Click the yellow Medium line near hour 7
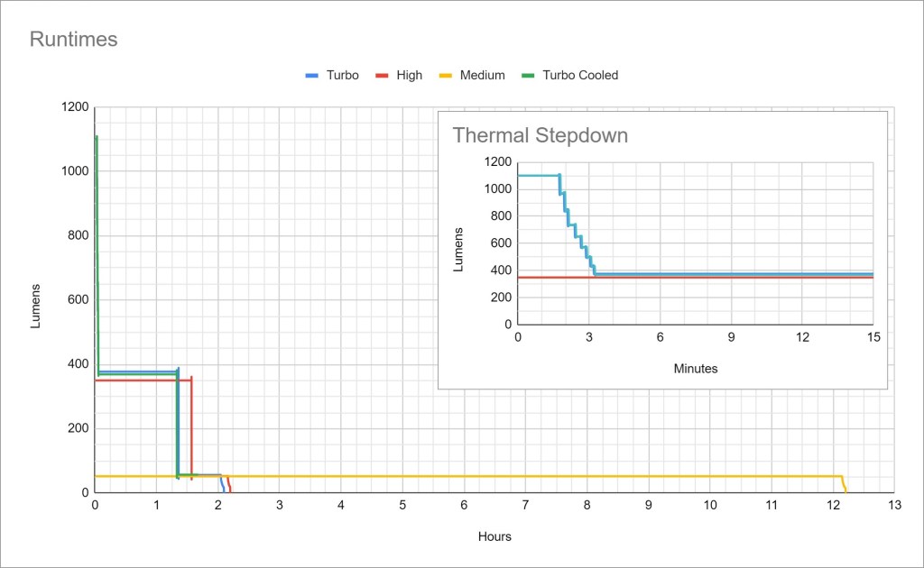 pyautogui.click(x=525, y=476)
